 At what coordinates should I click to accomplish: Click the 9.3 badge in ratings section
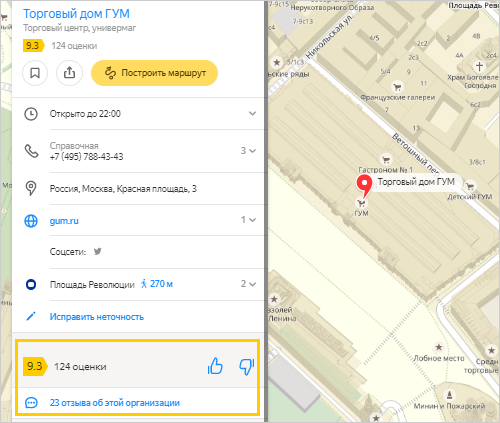[35, 366]
